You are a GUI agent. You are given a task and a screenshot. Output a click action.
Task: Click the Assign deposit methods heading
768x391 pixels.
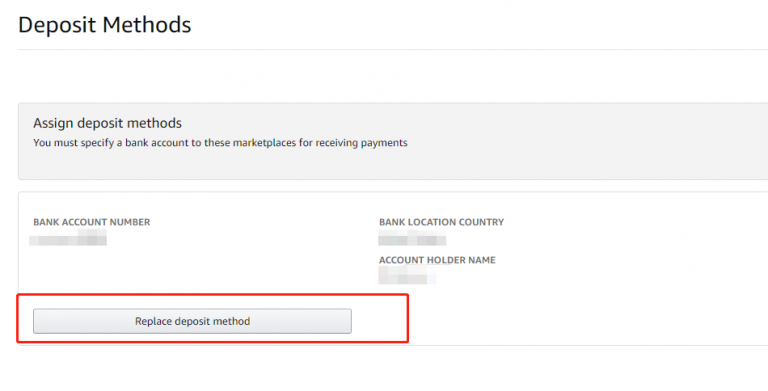pyautogui.click(x=107, y=123)
